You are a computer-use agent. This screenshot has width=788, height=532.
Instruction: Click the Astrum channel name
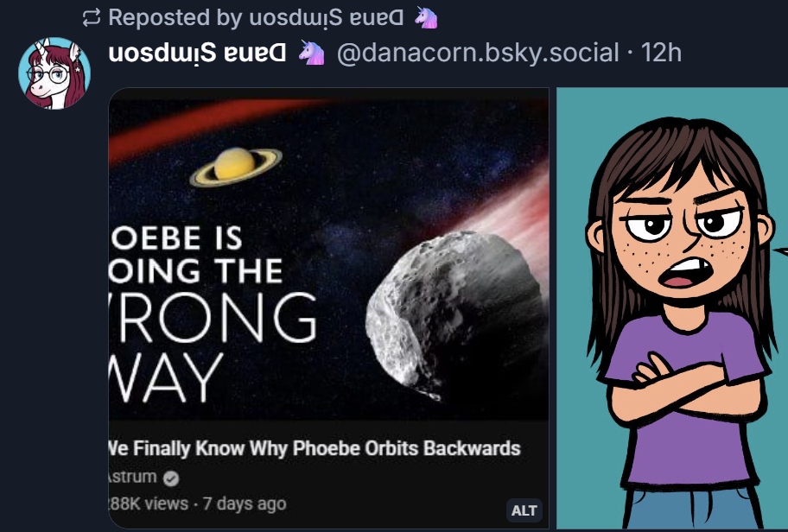pyautogui.click(x=132, y=478)
